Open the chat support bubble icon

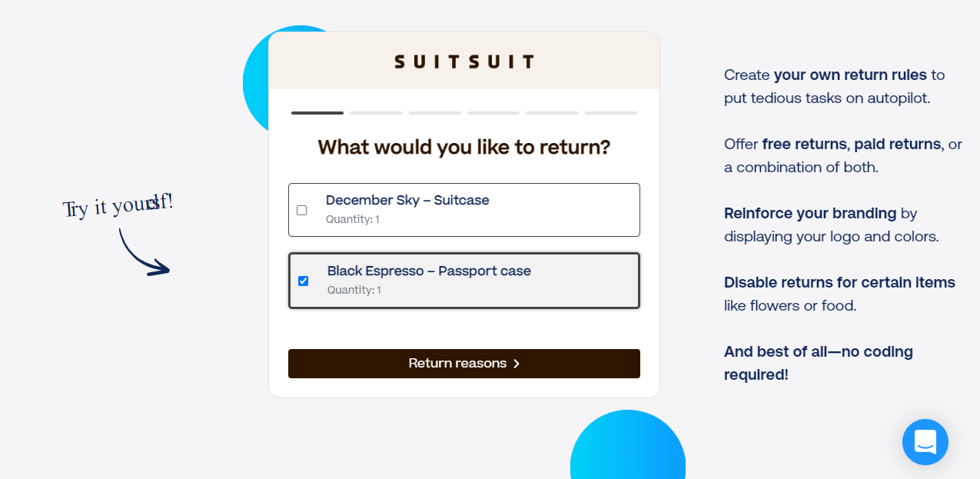click(925, 442)
